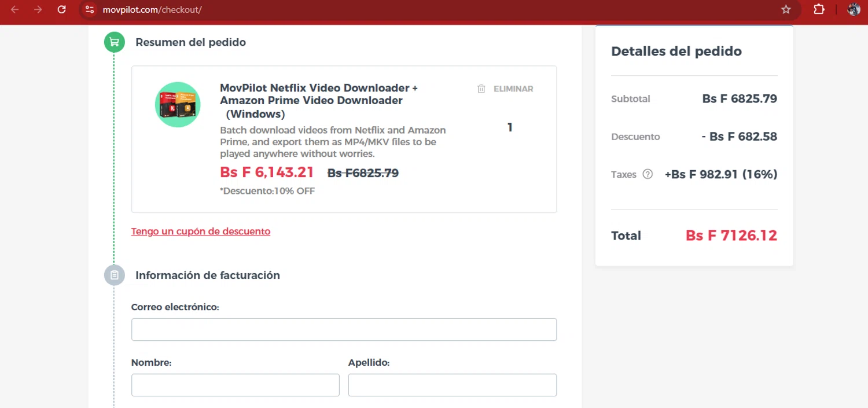
Task: Open site information icon in address bar
Action: 89,10
